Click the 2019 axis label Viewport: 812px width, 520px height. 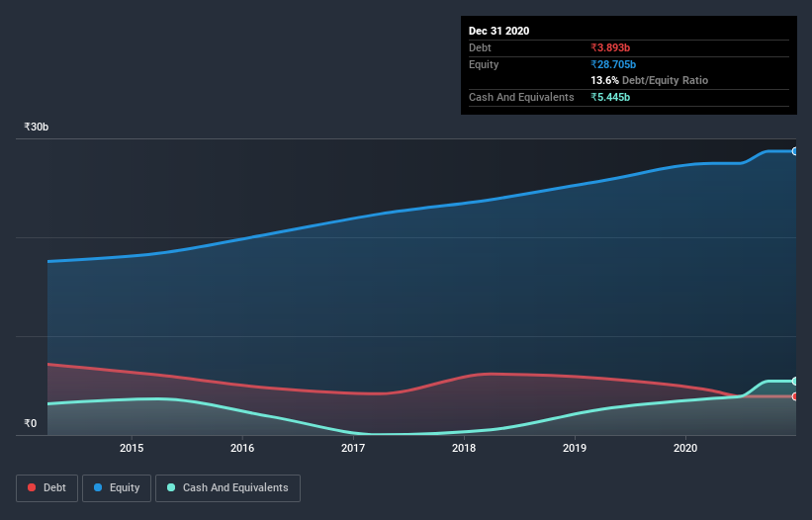575,448
